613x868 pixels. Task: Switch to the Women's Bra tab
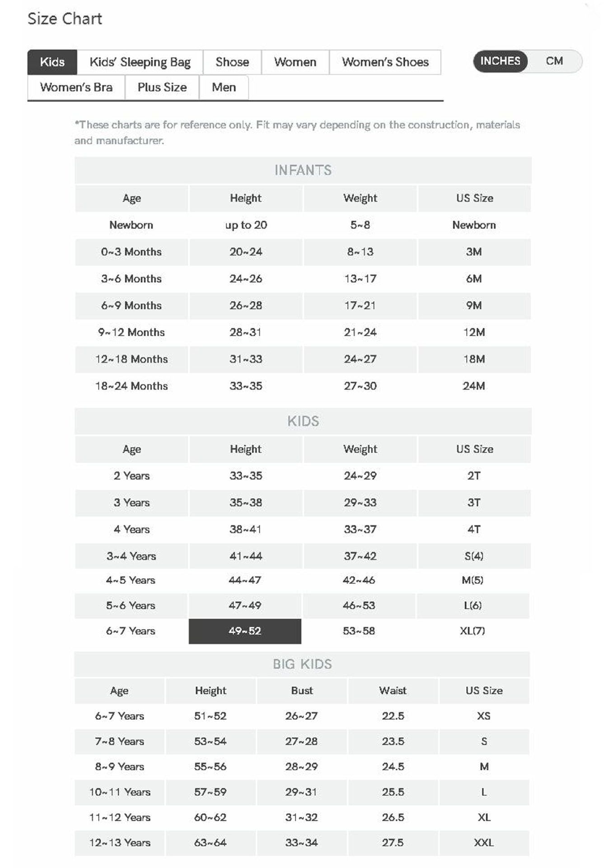point(76,87)
